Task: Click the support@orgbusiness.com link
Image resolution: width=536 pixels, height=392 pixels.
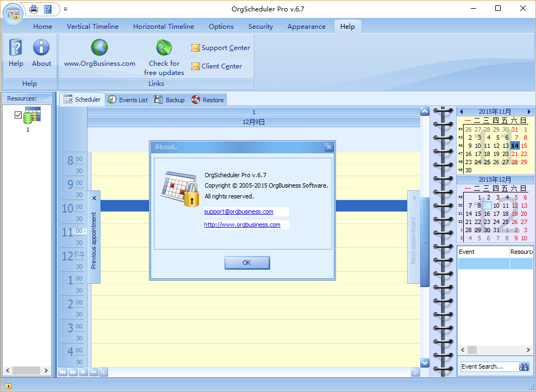Action: click(239, 211)
